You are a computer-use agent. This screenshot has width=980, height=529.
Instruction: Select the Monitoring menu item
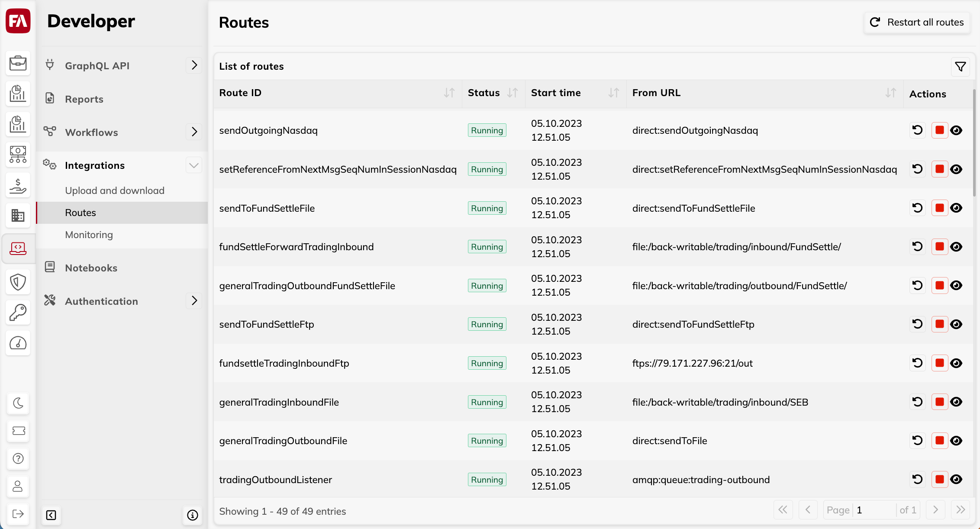point(89,235)
